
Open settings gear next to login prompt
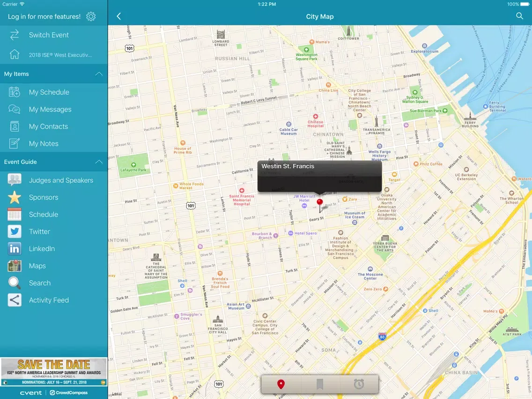91,16
